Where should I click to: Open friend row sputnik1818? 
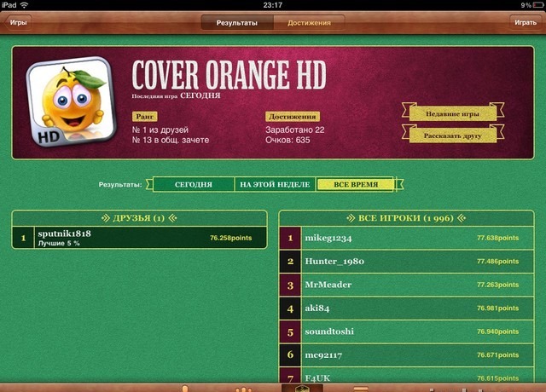[x=140, y=238]
